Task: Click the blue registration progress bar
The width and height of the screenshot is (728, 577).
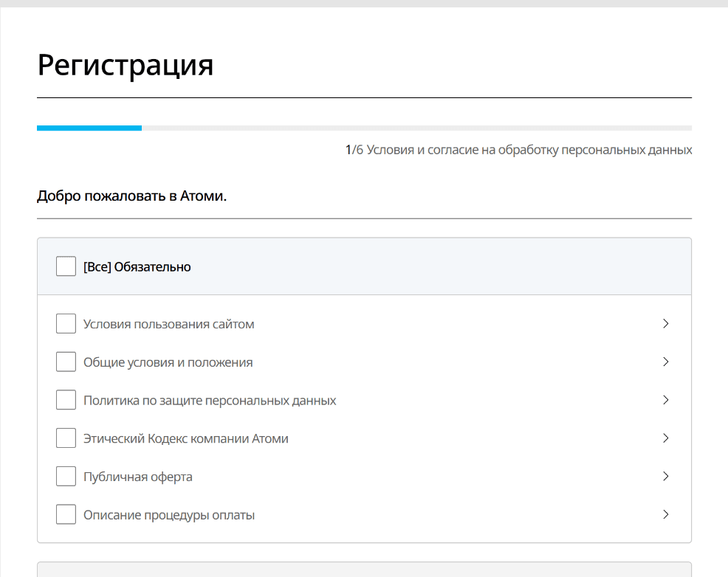Action: point(89,128)
